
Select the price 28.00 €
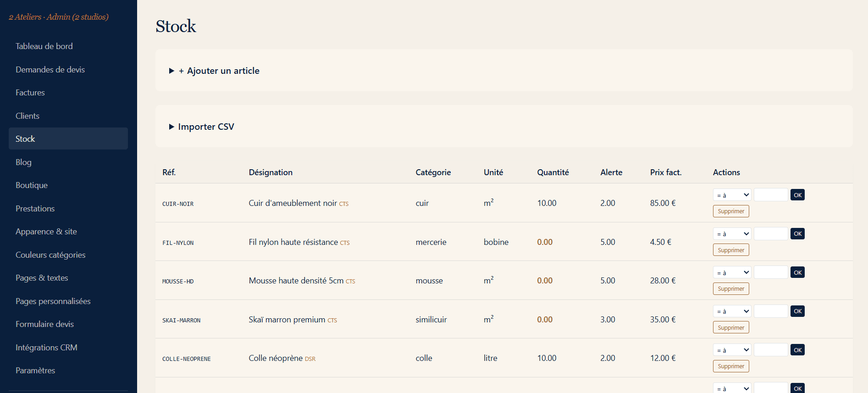coord(663,281)
